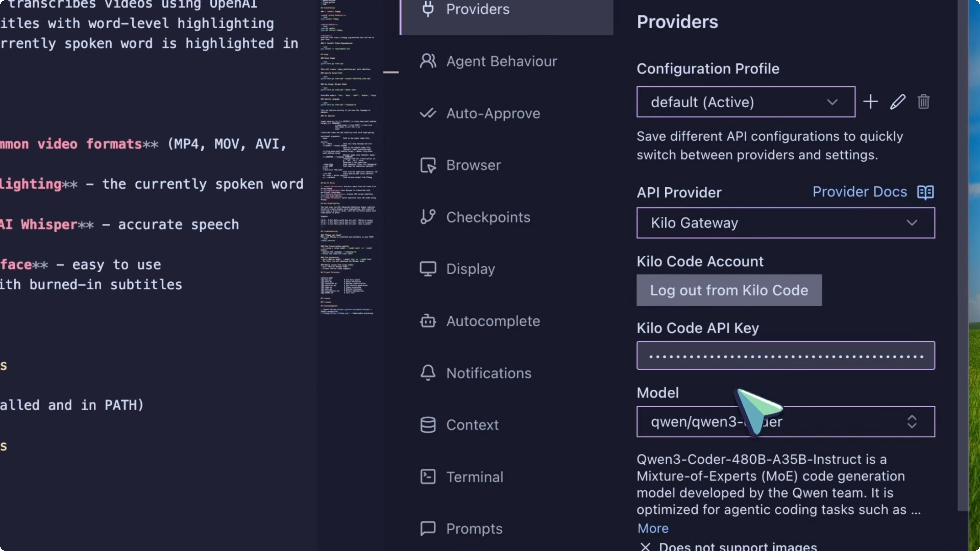The height and width of the screenshot is (551, 980).
Task: Open Context using the database icon
Action: (x=428, y=425)
